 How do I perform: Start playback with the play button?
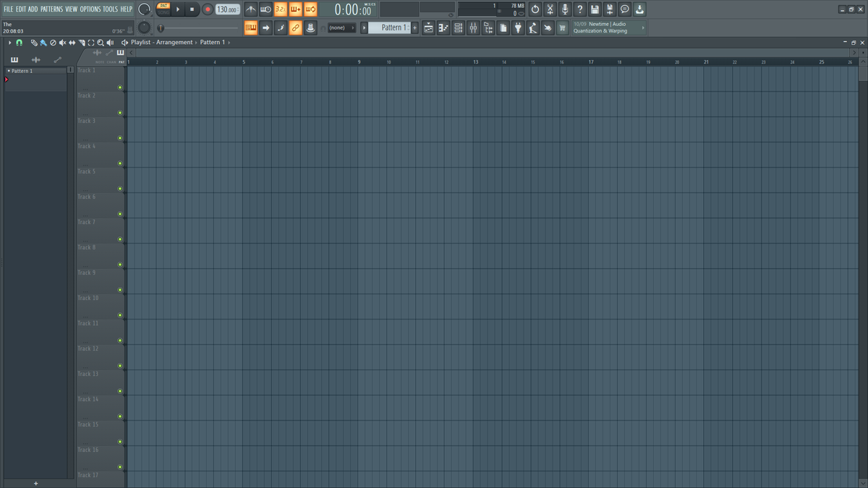click(178, 9)
